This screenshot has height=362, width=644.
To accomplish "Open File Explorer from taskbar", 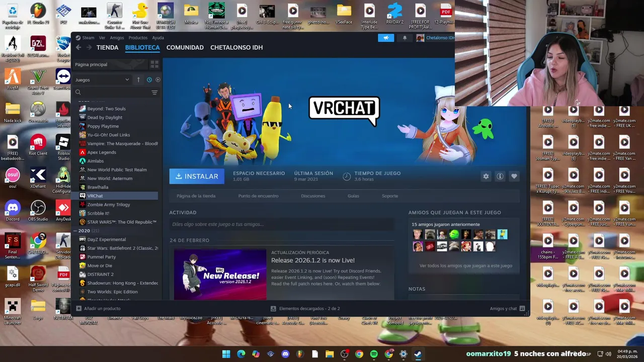I will [x=330, y=354].
